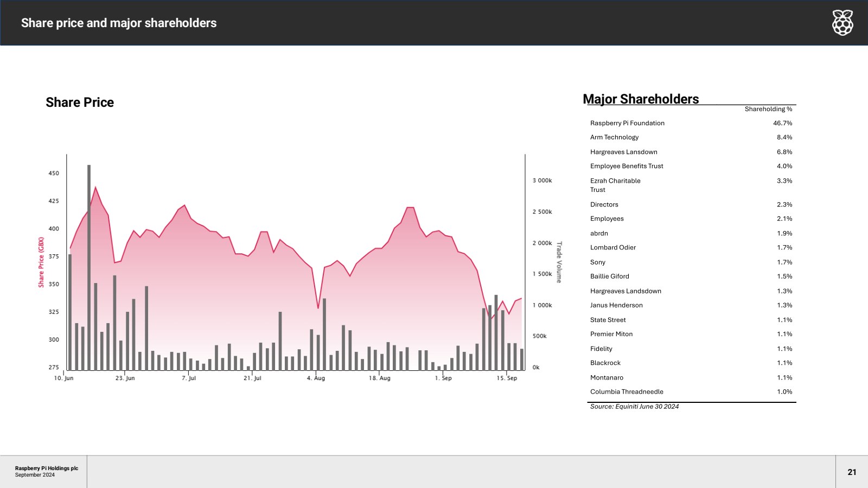Select 'Premier Miton' shareholder name
Screen dimensions: 868x488
[611, 334]
